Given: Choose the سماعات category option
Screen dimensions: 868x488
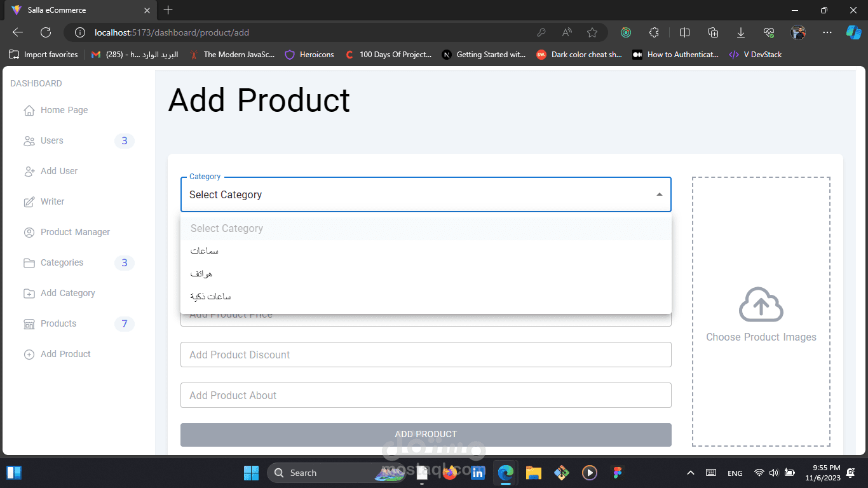Looking at the screenshot, I should pos(205,251).
